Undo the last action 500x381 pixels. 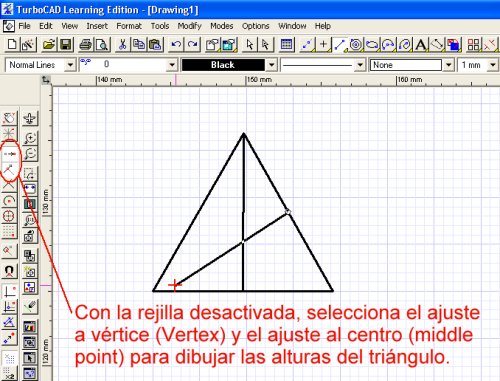176,44
